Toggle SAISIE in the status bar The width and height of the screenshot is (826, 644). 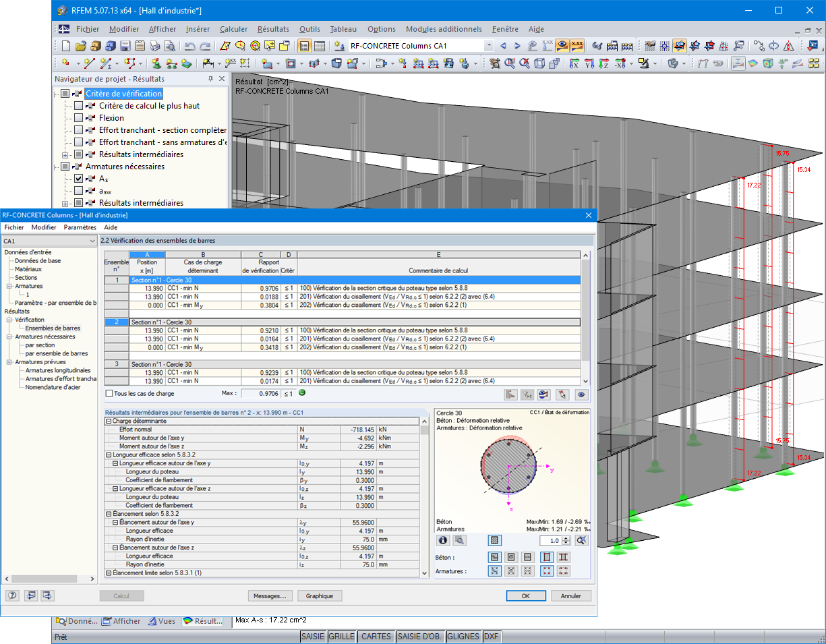[x=313, y=637]
